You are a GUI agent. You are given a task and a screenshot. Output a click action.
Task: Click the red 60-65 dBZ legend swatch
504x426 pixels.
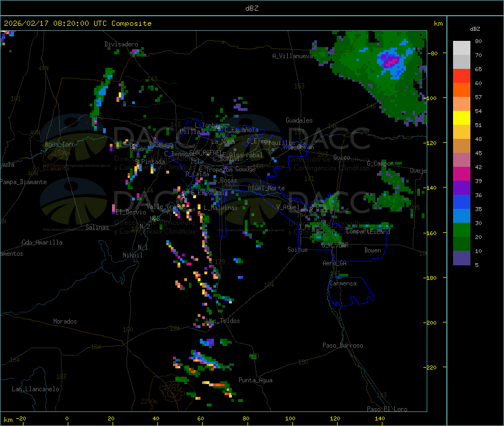click(461, 76)
